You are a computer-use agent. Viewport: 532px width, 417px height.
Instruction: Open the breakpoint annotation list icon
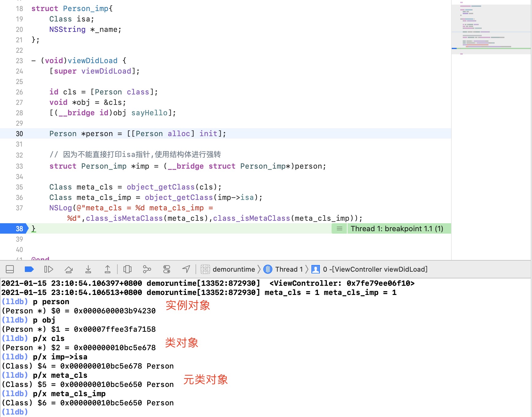point(339,229)
